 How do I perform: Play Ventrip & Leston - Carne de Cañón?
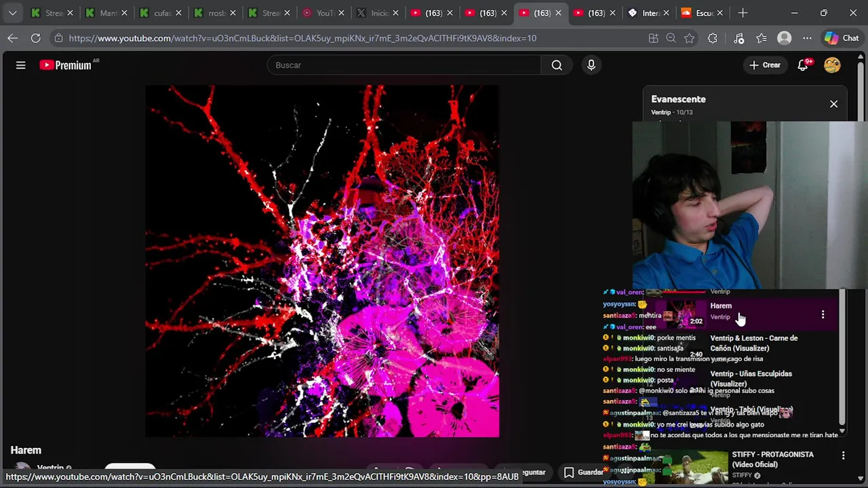(x=753, y=343)
